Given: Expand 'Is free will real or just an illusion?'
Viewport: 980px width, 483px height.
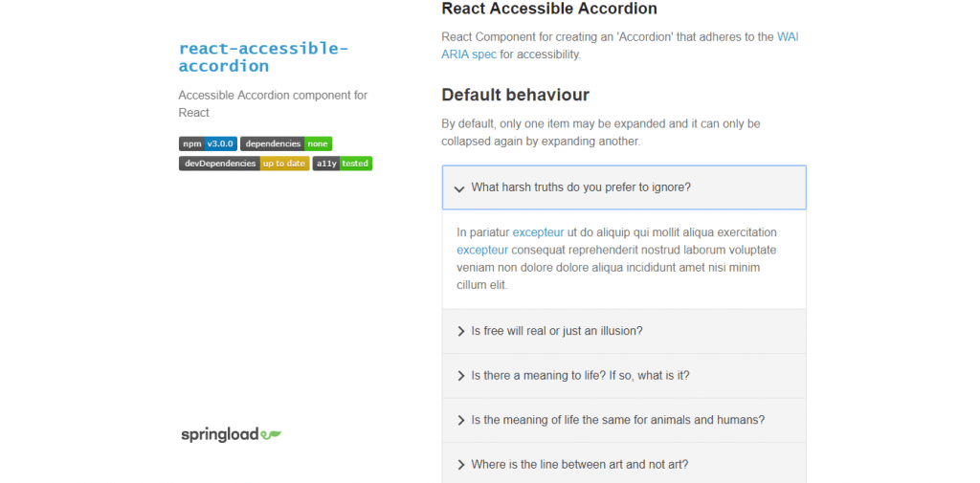Looking at the screenshot, I should point(624,331).
